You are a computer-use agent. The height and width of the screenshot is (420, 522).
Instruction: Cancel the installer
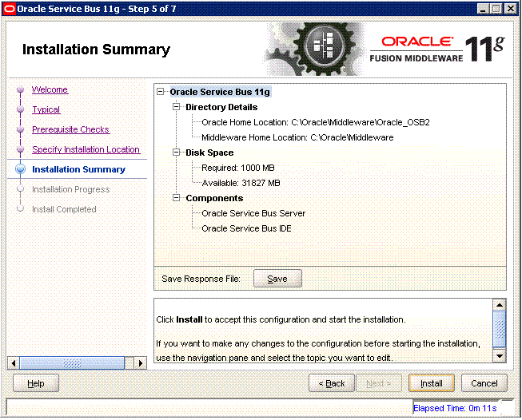(484, 383)
